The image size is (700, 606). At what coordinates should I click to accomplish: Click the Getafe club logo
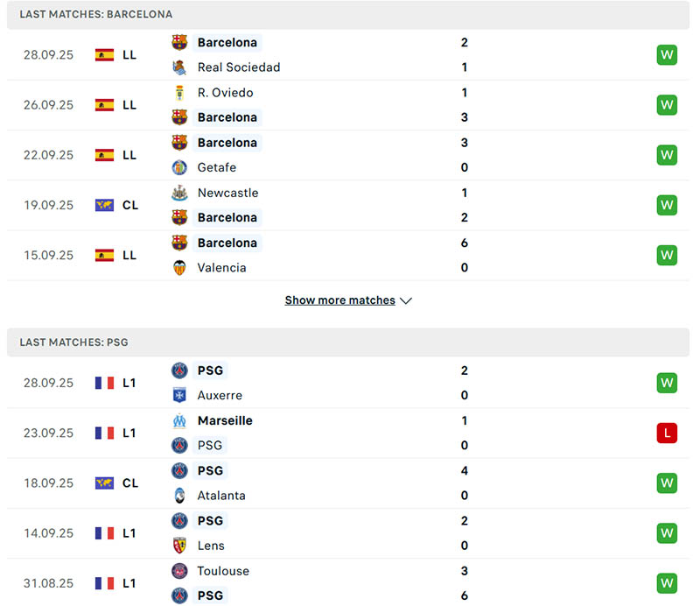pyautogui.click(x=178, y=167)
